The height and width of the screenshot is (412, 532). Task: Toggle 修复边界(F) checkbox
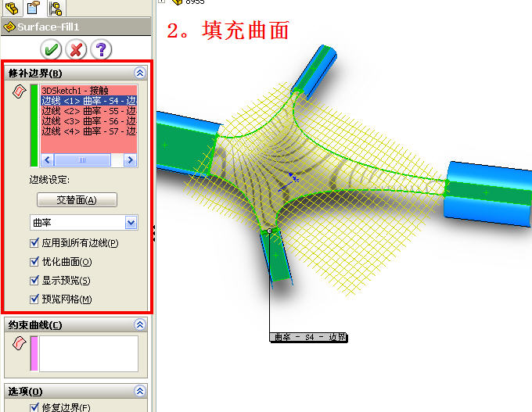(34, 407)
